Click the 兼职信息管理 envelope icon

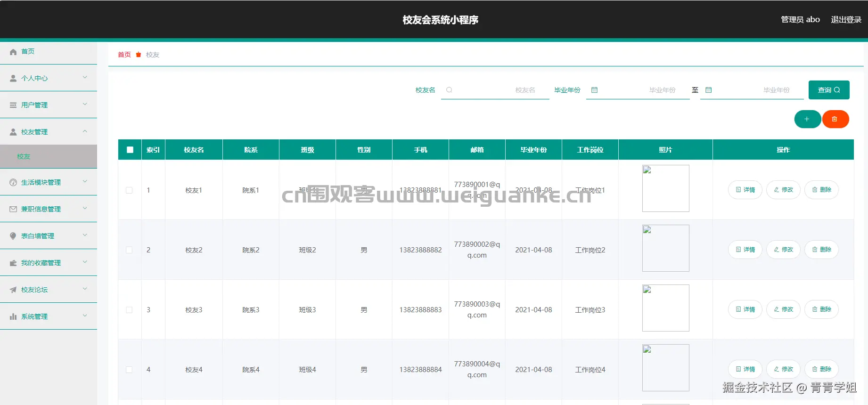[x=13, y=210]
